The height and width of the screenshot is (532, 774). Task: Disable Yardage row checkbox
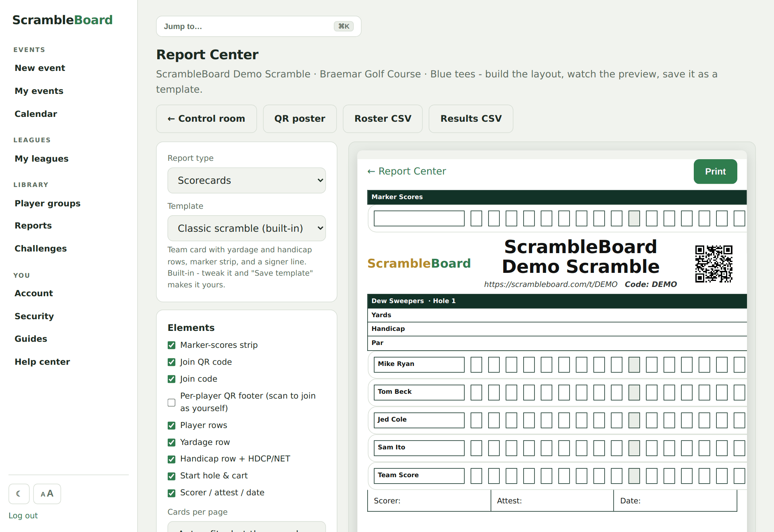[x=171, y=442]
